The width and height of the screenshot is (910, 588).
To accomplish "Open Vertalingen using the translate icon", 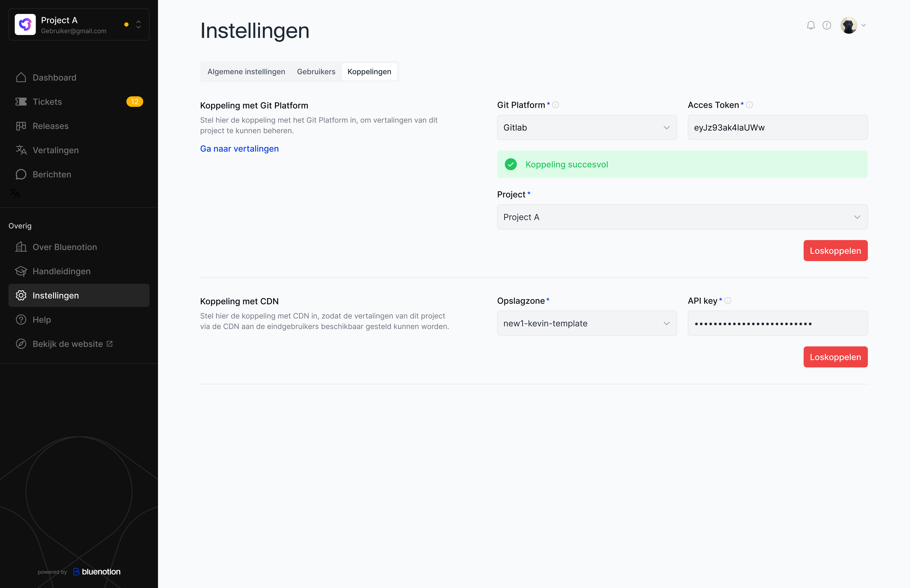I will 21,150.
